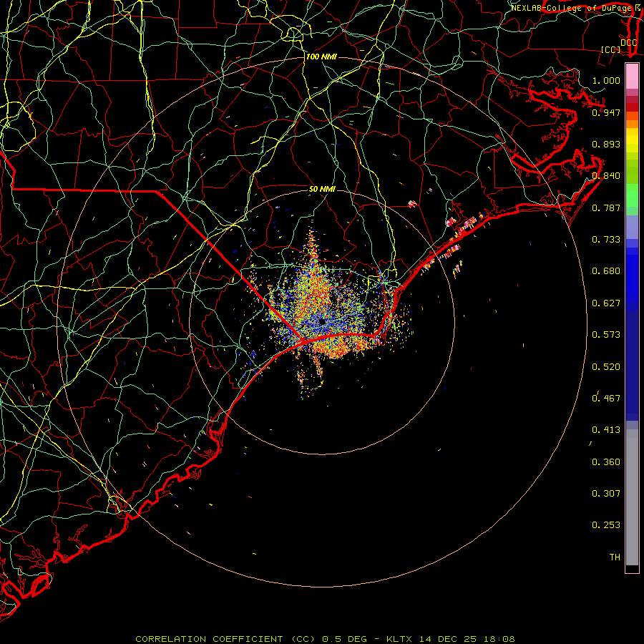Click the DCC product label

(x=629, y=43)
